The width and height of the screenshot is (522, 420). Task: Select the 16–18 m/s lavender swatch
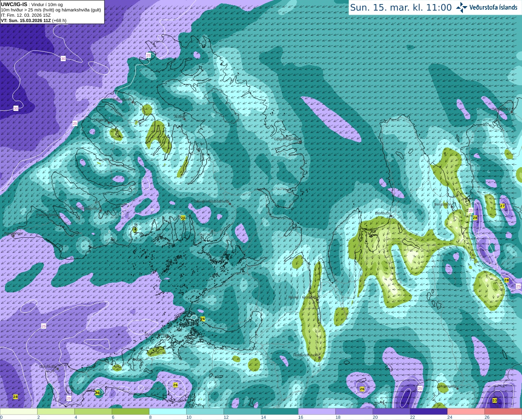[x=317, y=411]
